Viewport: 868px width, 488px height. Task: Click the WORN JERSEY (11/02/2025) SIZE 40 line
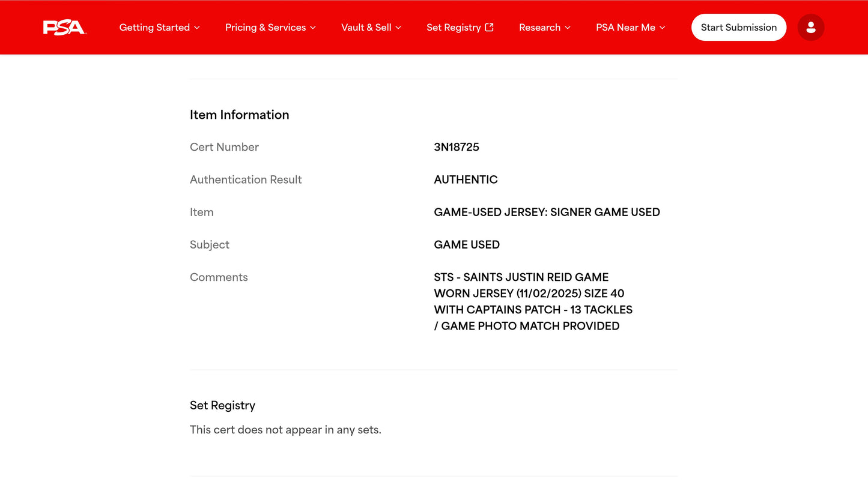[529, 294]
